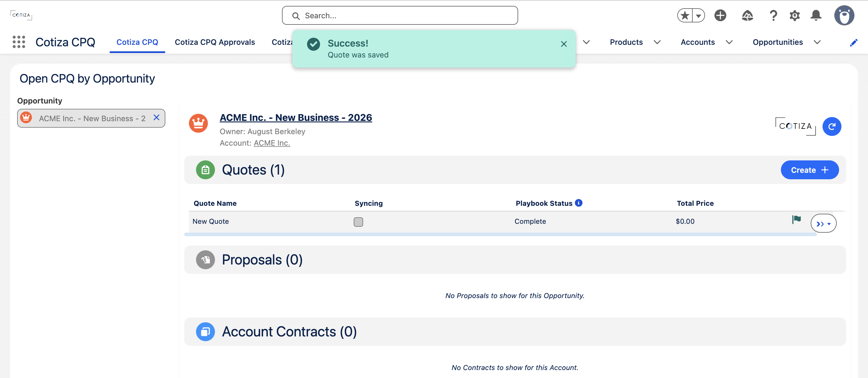This screenshot has width=868, height=378.
Task: Toggle Syncing checkbox for New Quote
Action: pos(358,222)
